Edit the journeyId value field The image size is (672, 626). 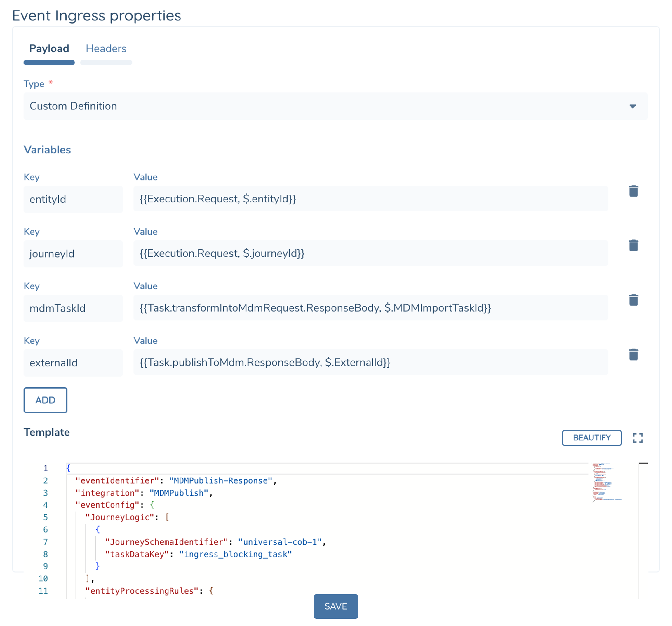(x=370, y=253)
